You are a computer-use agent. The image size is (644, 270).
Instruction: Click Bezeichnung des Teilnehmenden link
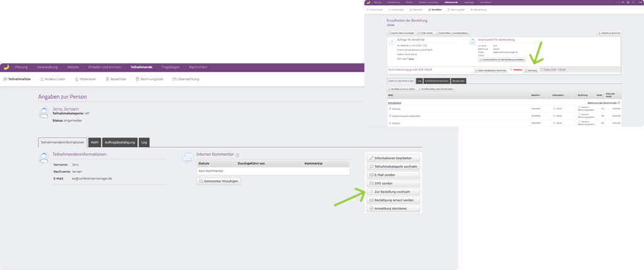[602, 102]
